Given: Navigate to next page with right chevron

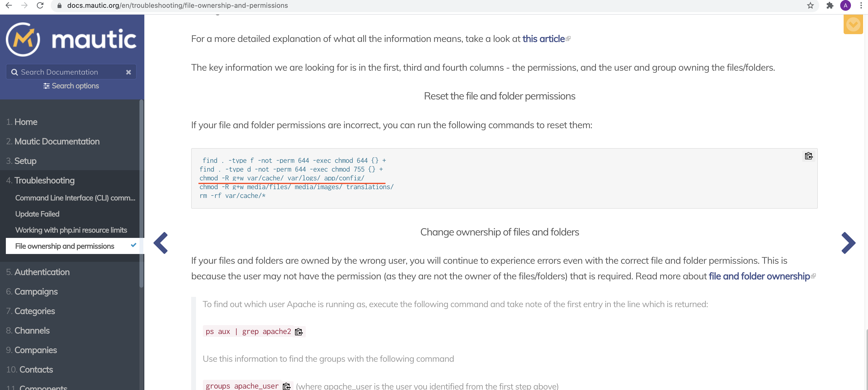Looking at the screenshot, I should [848, 243].
